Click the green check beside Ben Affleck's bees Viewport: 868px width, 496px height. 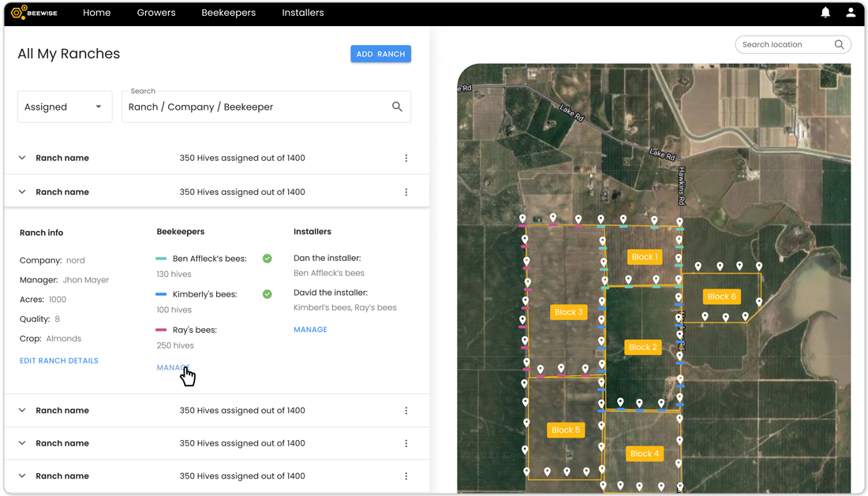tap(268, 259)
